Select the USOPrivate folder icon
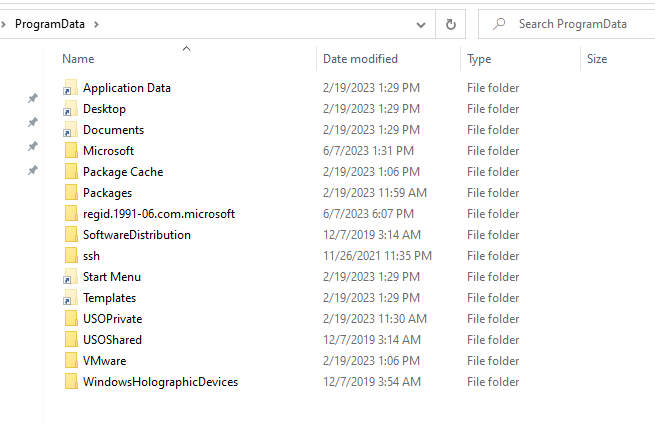The image size is (655, 425). tap(71, 318)
